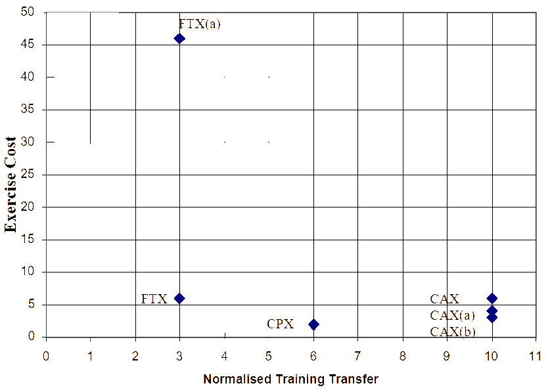Select the 25 tick on the y-axis
The image size is (550, 392).
pyautogui.click(x=28, y=174)
